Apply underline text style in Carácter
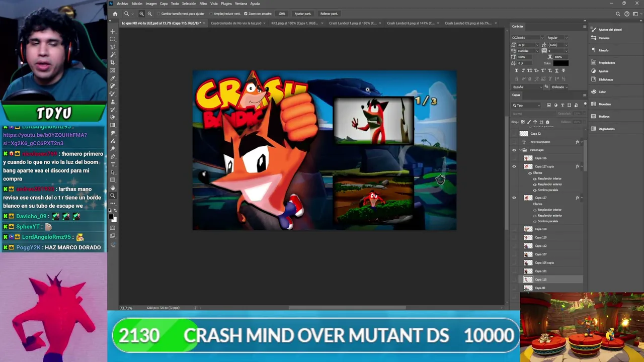 click(x=556, y=70)
